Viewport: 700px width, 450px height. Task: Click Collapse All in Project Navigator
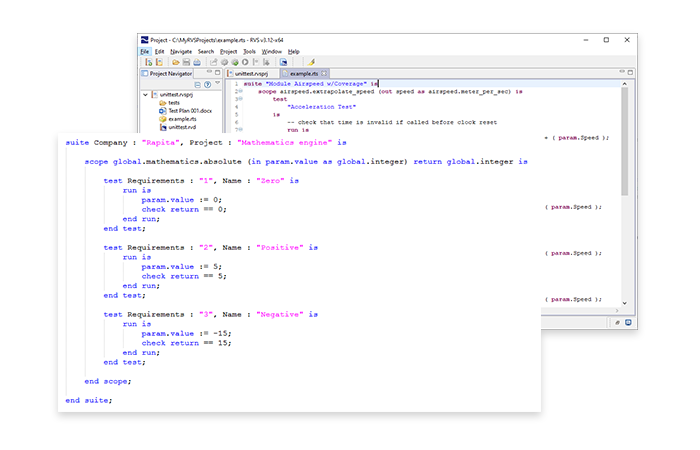pyautogui.click(x=197, y=84)
